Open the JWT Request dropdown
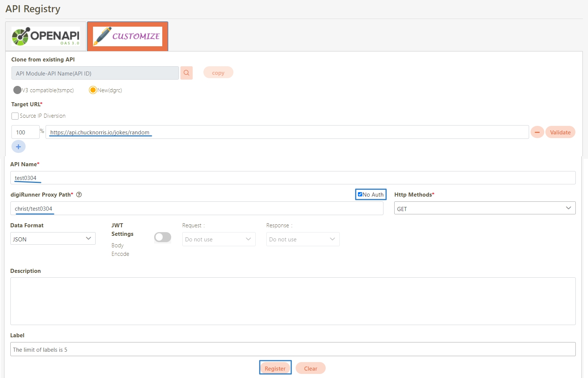588x378 pixels. tap(219, 239)
